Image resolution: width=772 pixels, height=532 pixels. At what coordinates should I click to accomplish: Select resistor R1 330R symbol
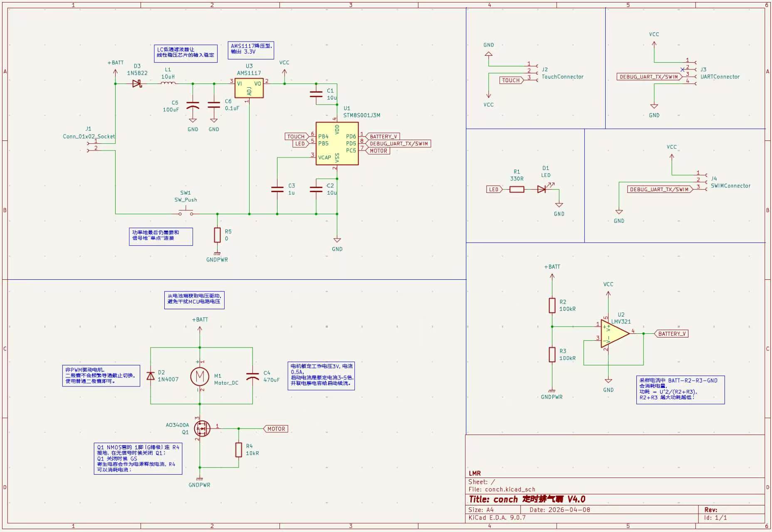(517, 190)
